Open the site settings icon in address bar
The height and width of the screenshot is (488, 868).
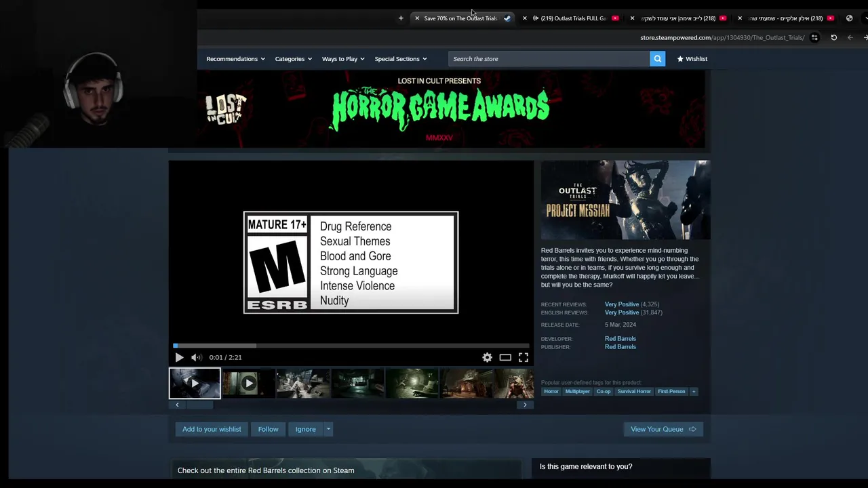[814, 38]
